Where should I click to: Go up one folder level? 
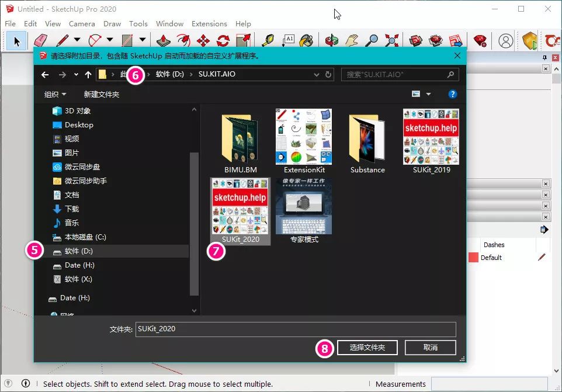pos(88,75)
